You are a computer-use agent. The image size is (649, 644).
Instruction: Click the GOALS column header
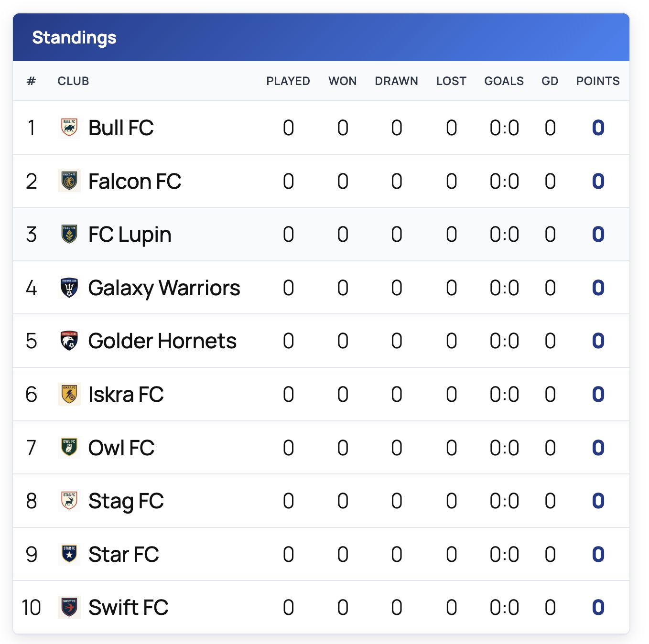(504, 81)
